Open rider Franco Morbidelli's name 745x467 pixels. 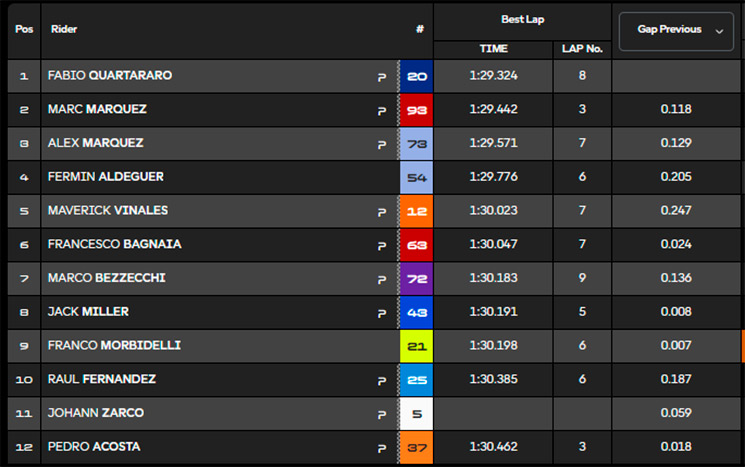tap(114, 345)
